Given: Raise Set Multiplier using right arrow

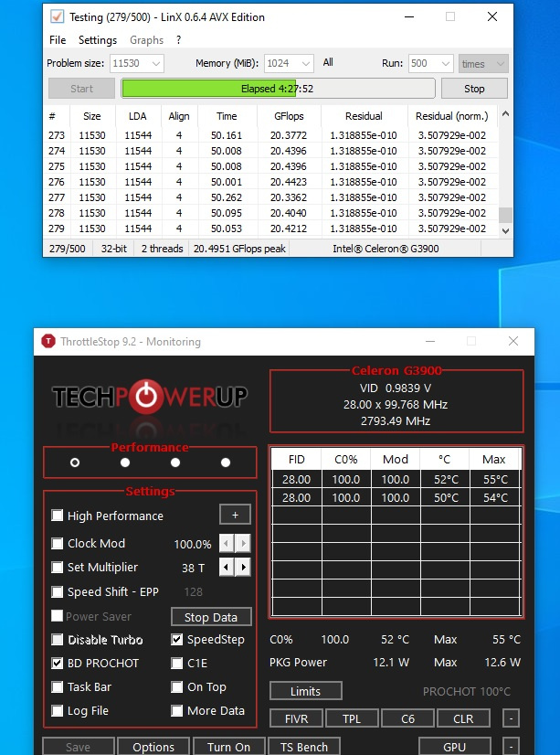Looking at the screenshot, I should click(243, 568).
